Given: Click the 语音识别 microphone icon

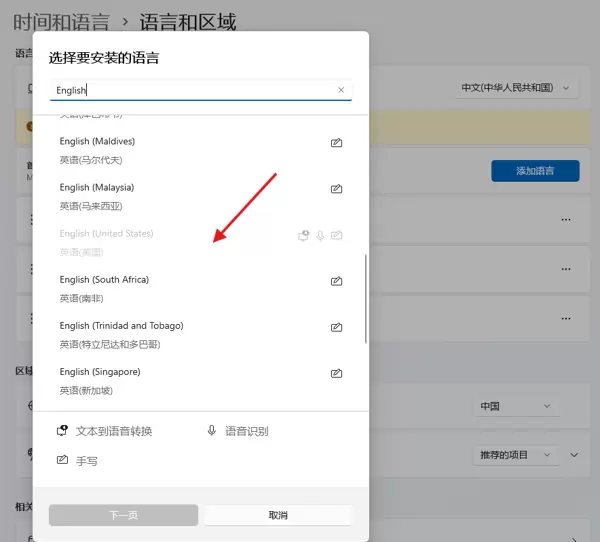Looking at the screenshot, I should pos(212,431).
